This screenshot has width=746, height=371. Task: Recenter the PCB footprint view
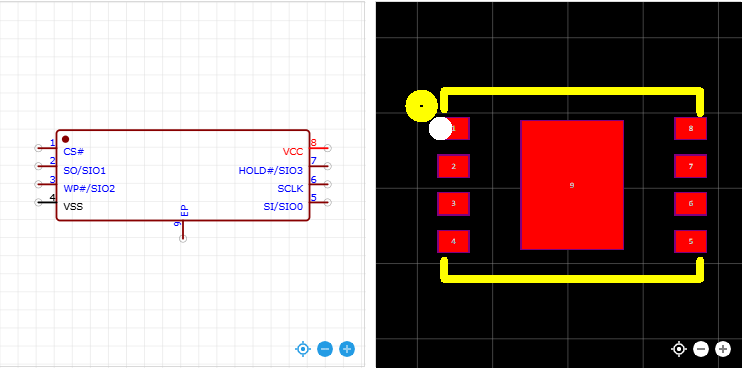click(x=679, y=349)
